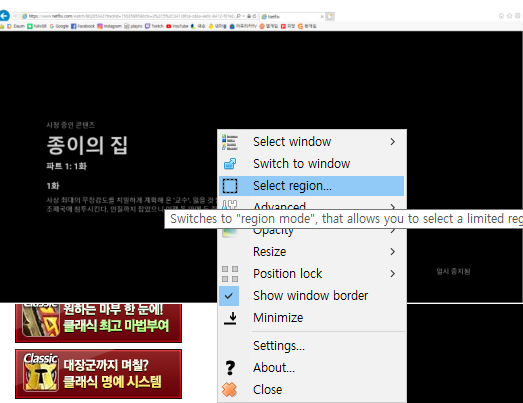Click the Minimize down-arrow icon
Image resolution: width=523 pixels, height=403 pixels.
click(230, 318)
